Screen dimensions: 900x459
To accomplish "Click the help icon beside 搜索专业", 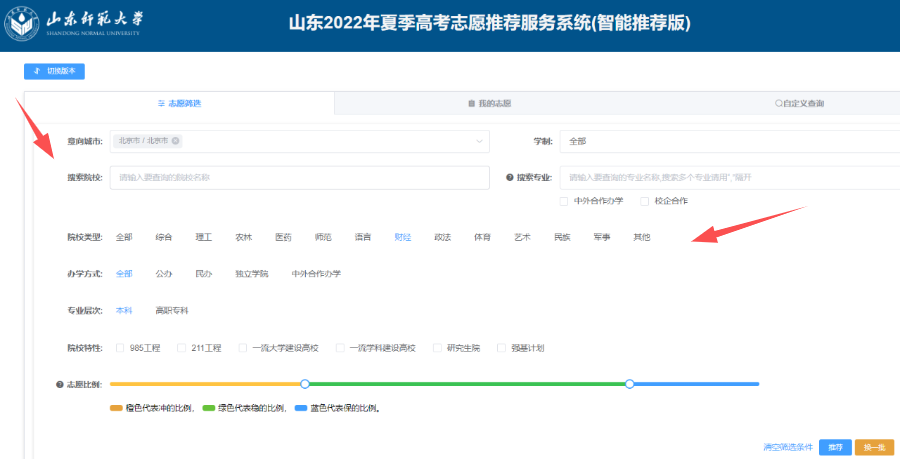I will point(510,178).
